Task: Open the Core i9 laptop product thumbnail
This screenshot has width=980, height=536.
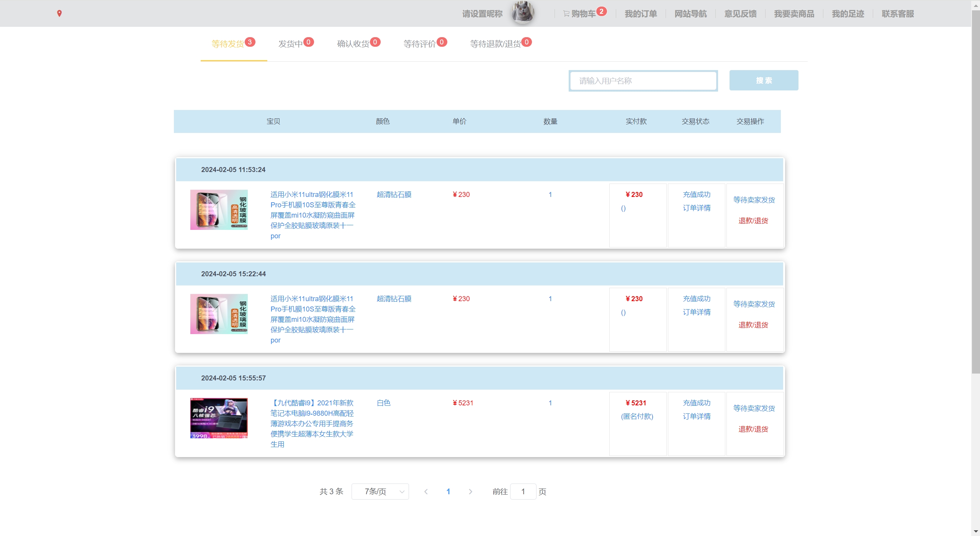Action: [x=219, y=418]
